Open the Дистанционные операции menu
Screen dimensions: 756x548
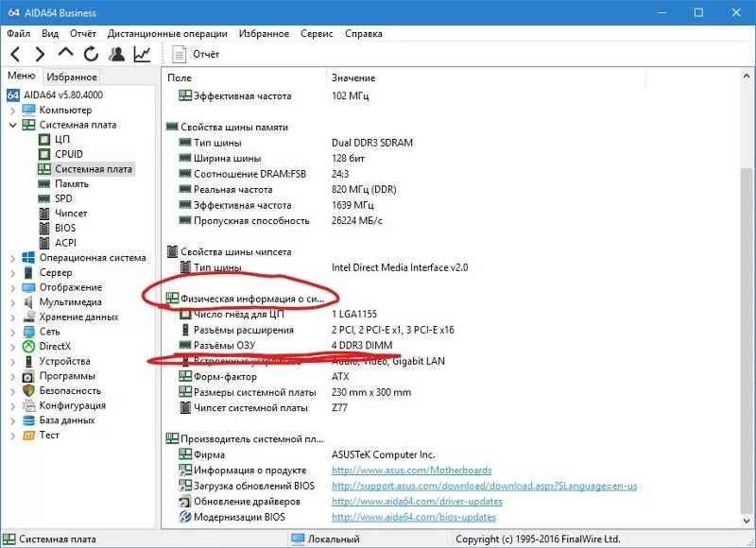coord(167,33)
